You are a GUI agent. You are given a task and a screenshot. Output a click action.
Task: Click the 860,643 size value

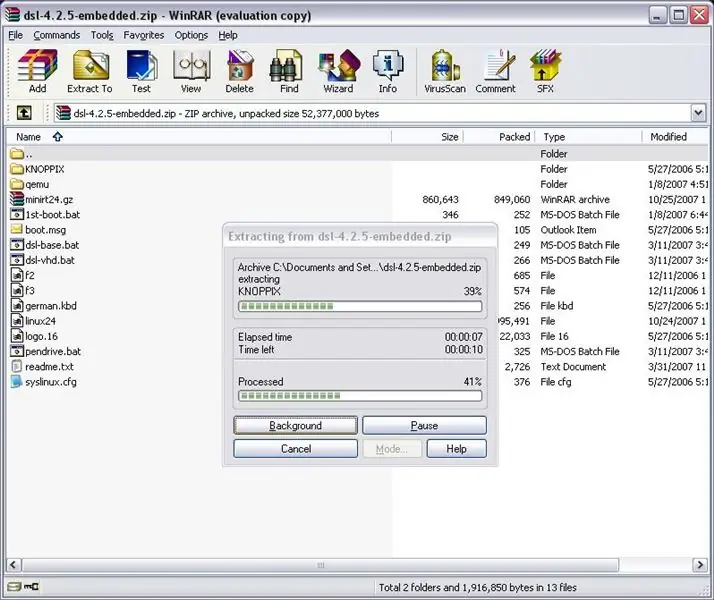point(440,199)
